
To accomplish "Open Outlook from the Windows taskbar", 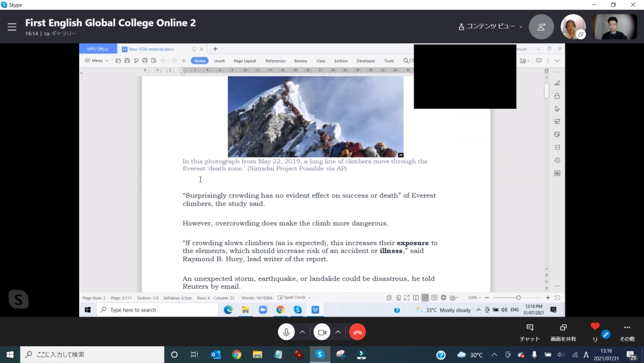I will click(x=216, y=355).
